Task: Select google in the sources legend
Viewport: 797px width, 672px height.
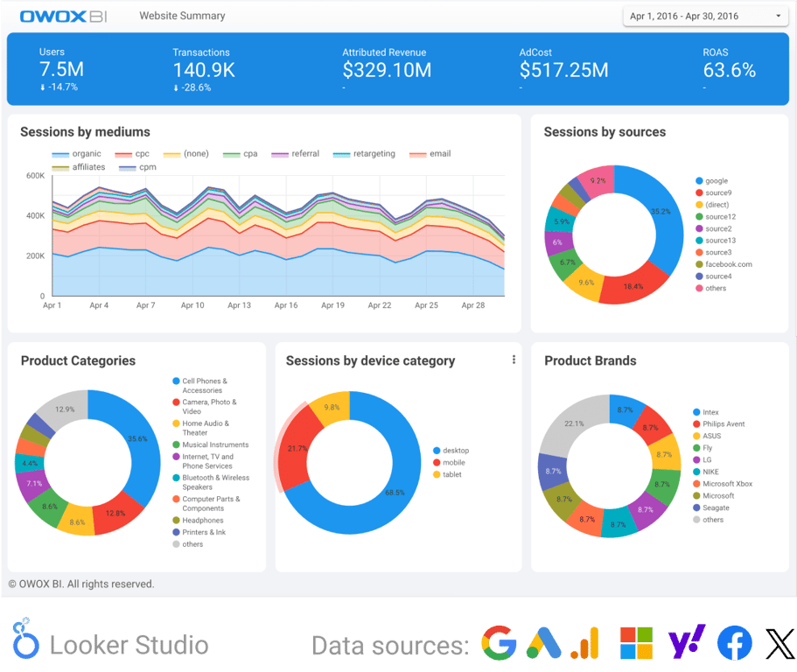Action: pos(711,181)
